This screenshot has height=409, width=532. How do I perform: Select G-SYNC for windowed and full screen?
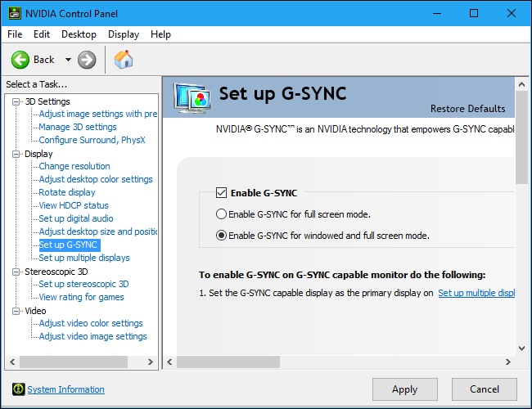coord(221,236)
